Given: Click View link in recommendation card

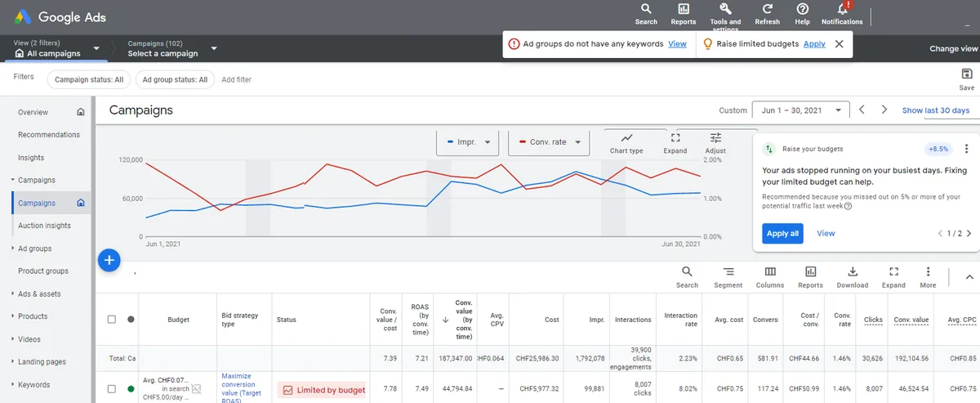Looking at the screenshot, I should [826, 233].
